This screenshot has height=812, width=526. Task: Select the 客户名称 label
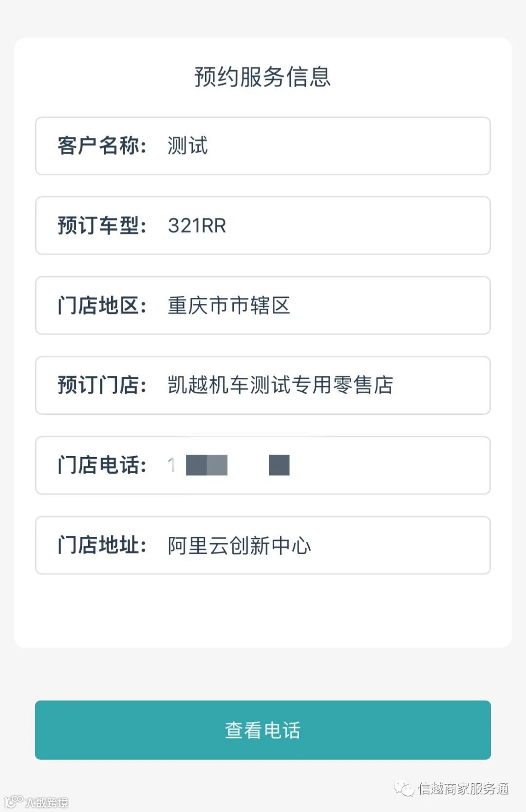(102, 146)
